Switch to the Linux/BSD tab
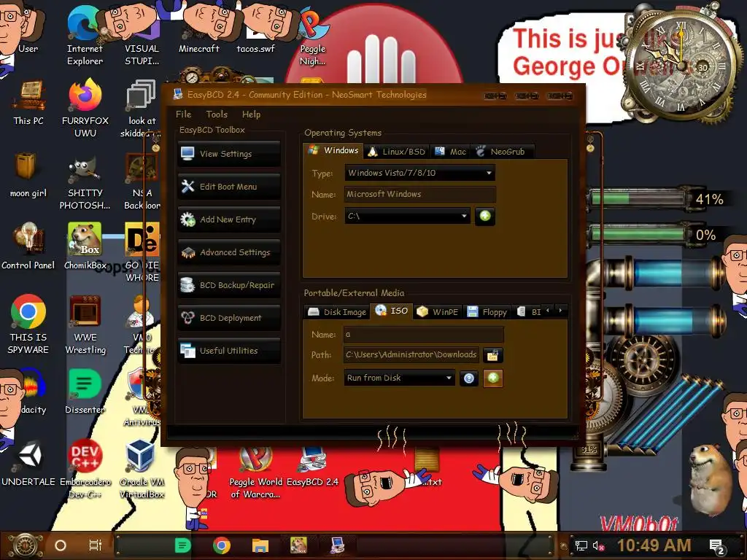747x560 pixels. click(396, 152)
